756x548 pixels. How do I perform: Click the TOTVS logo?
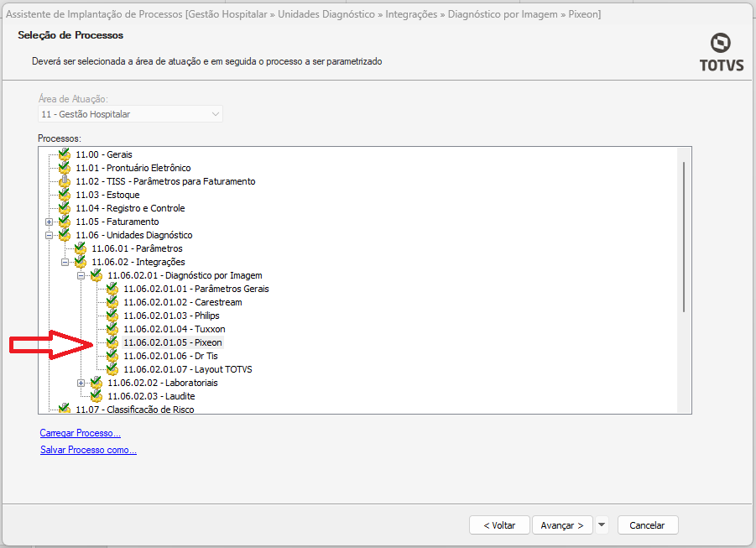tap(721, 52)
